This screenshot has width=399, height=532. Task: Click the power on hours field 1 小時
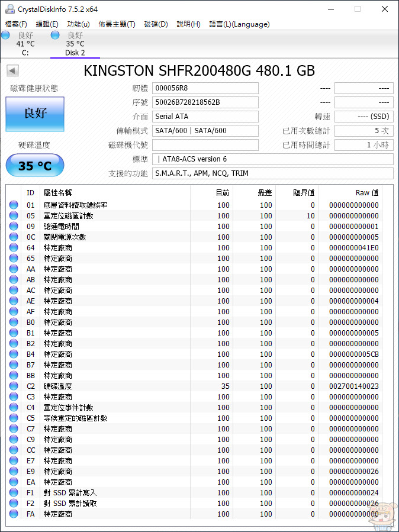coord(364,145)
